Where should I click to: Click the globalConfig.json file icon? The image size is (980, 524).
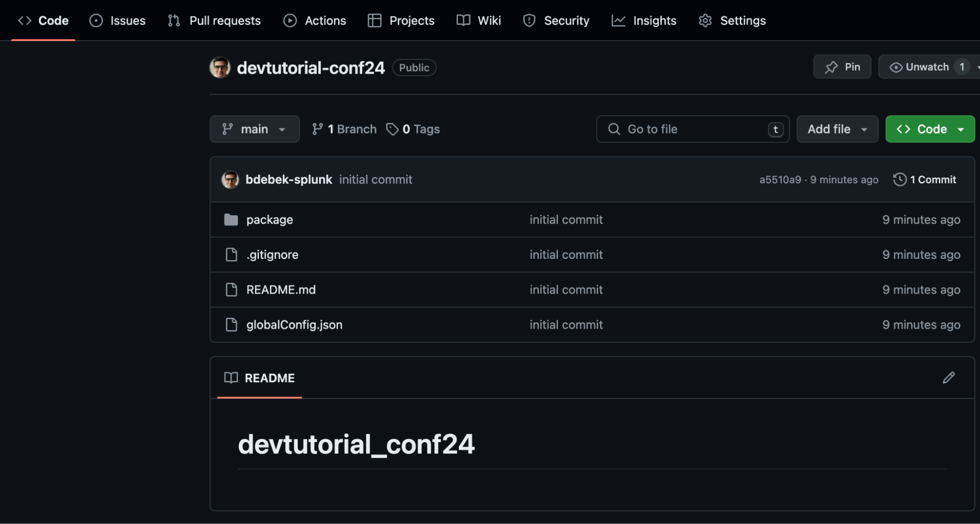coord(231,324)
